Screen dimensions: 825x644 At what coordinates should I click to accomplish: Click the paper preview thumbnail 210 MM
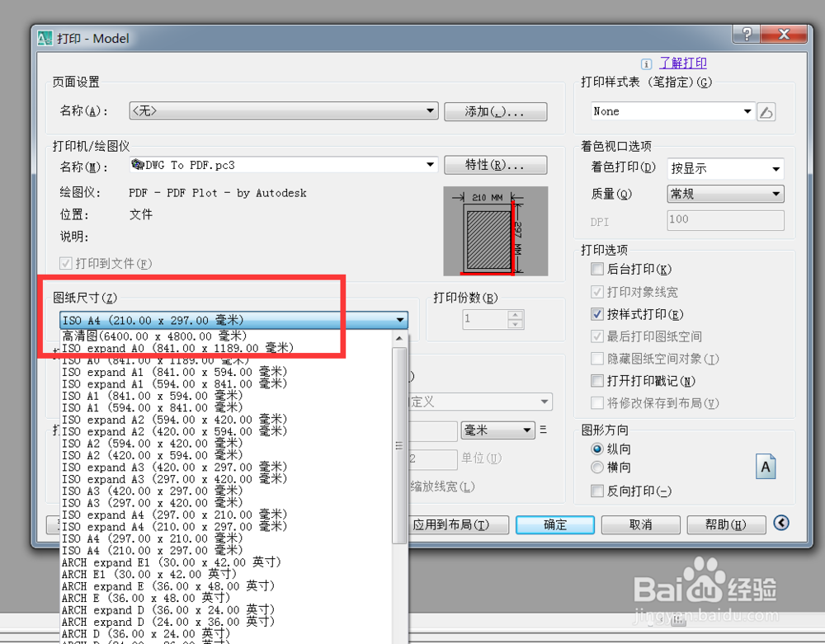(495, 232)
